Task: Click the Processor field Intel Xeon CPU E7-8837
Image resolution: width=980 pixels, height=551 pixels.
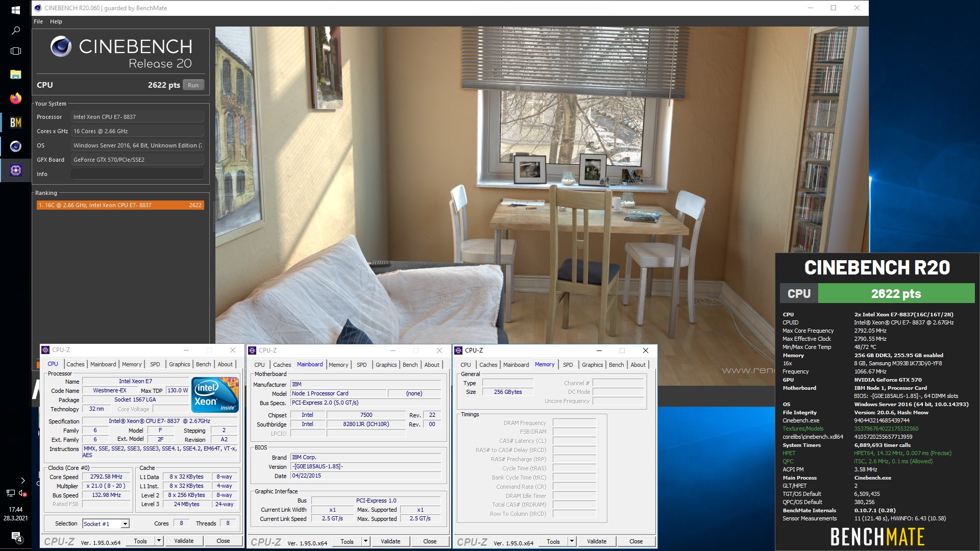Action: (137, 117)
